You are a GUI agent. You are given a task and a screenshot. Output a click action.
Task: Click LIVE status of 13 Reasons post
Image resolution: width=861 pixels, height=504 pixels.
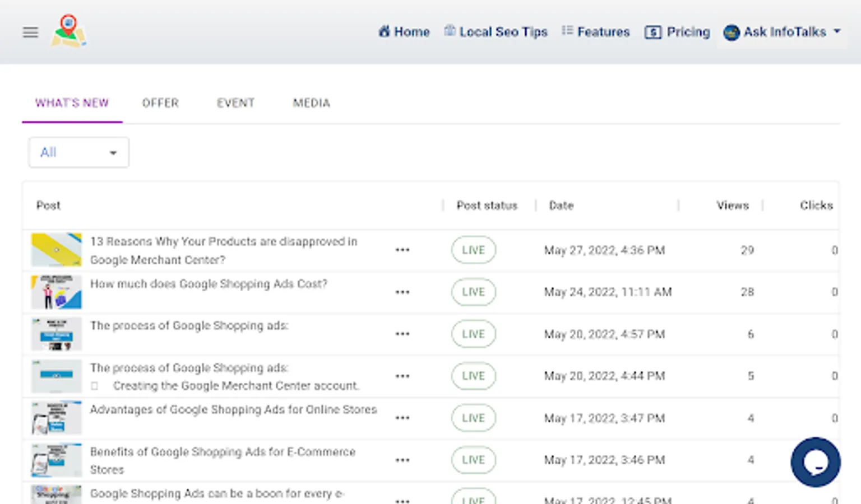(x=473, y=250)
